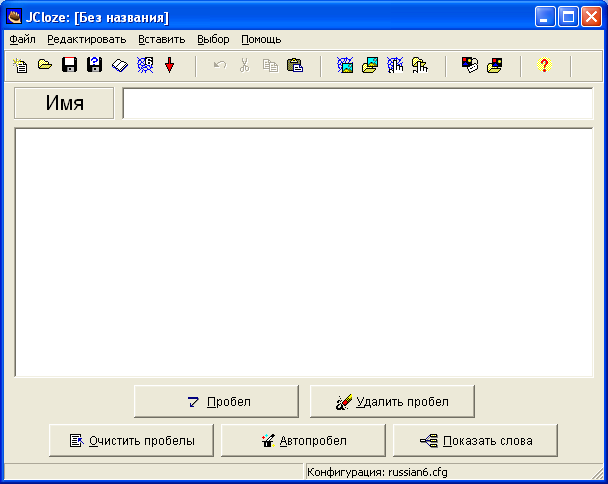
Task: Focus the title input field next to Имя
Action: click(x=358, y=104)
